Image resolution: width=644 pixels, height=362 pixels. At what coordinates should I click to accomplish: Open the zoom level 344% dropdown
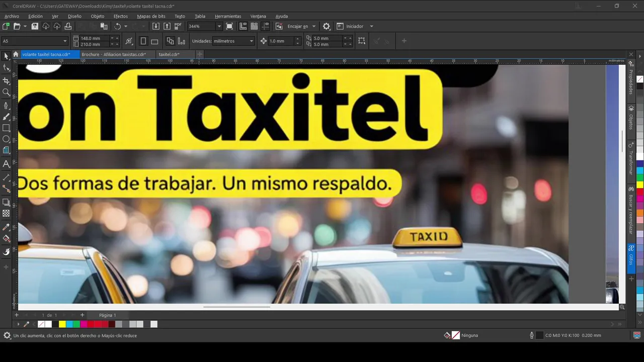tap(219, 26)
